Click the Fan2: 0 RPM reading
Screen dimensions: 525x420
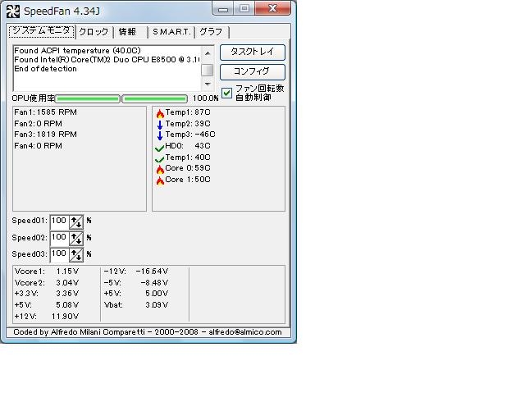point(39,124)
